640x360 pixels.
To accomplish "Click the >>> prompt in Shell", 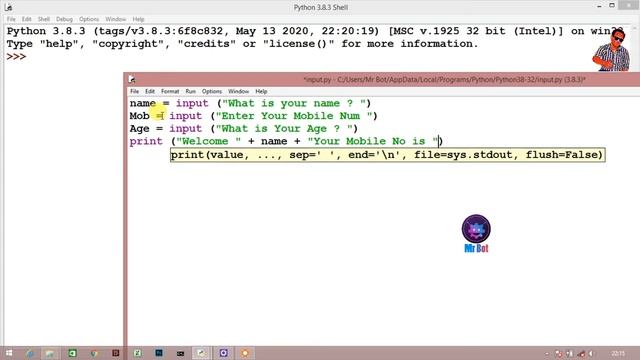I will pyautogui.click(x=16, y=57).
